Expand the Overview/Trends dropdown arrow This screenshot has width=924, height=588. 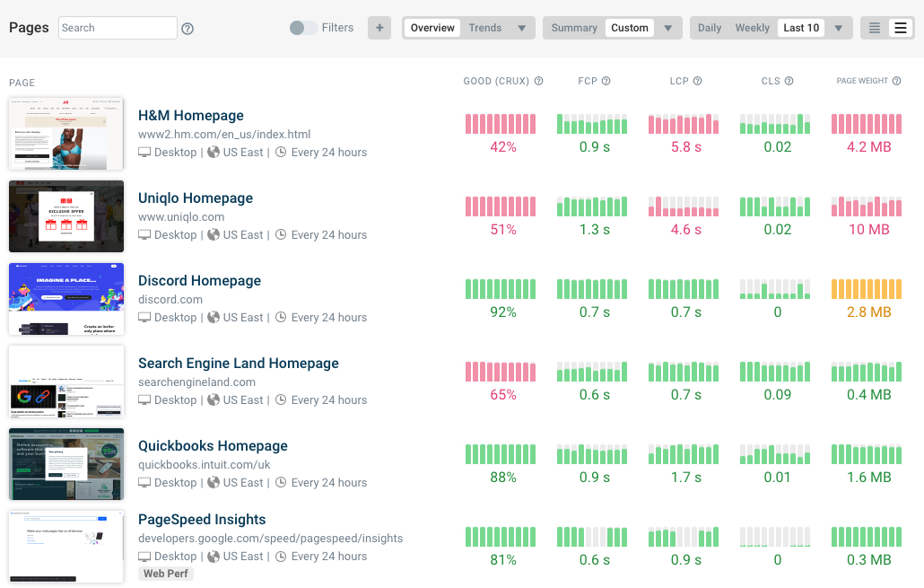point(521,28)
